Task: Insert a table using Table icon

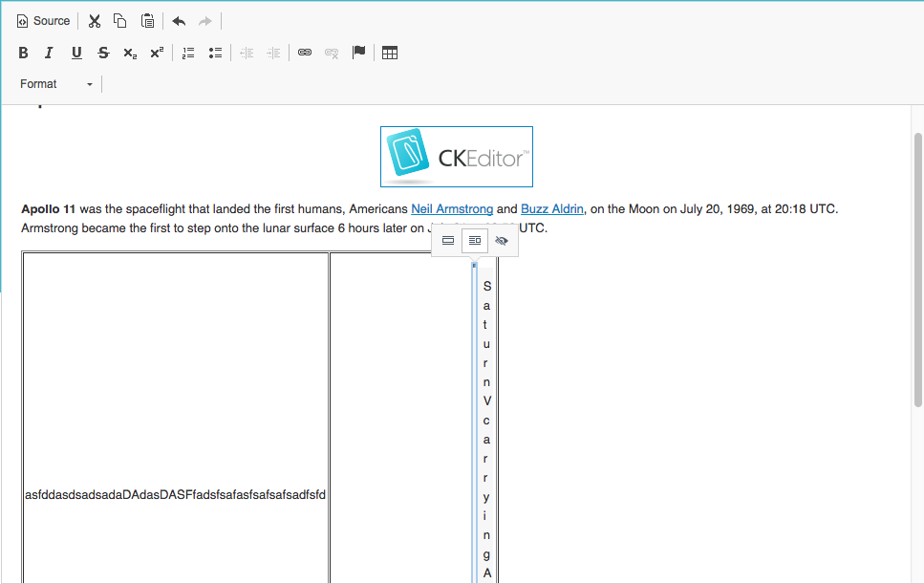Action: tap(390, 53)
